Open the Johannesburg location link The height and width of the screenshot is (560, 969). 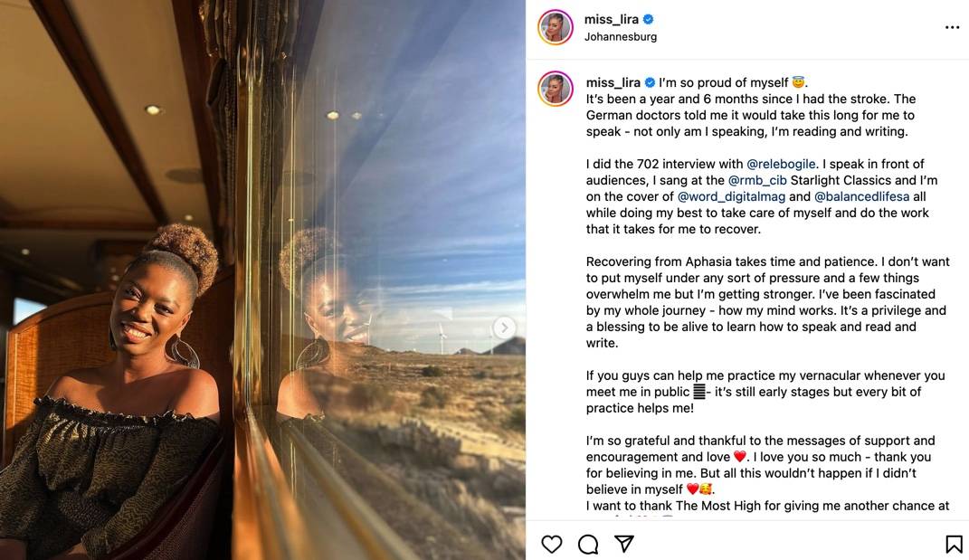(621, 36)
